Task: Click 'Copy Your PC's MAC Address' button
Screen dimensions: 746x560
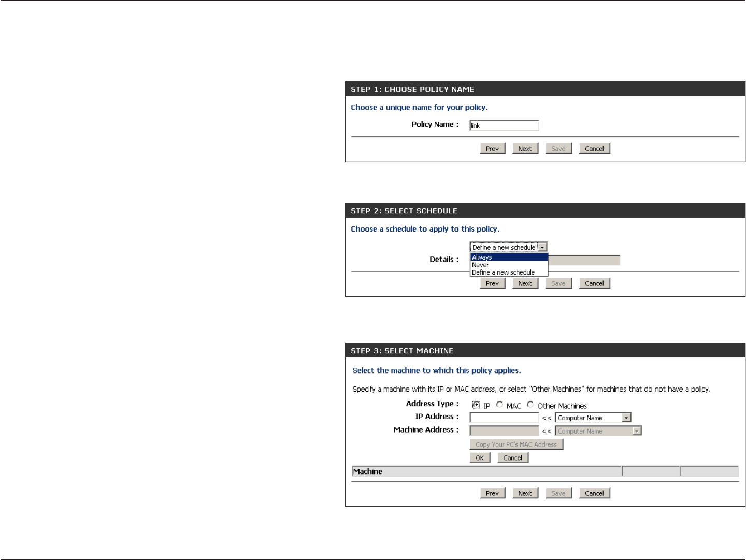Action: coord(516,444)
